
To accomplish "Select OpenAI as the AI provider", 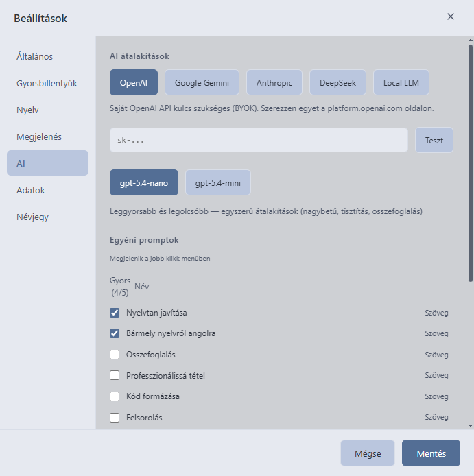I will [134, 82].
